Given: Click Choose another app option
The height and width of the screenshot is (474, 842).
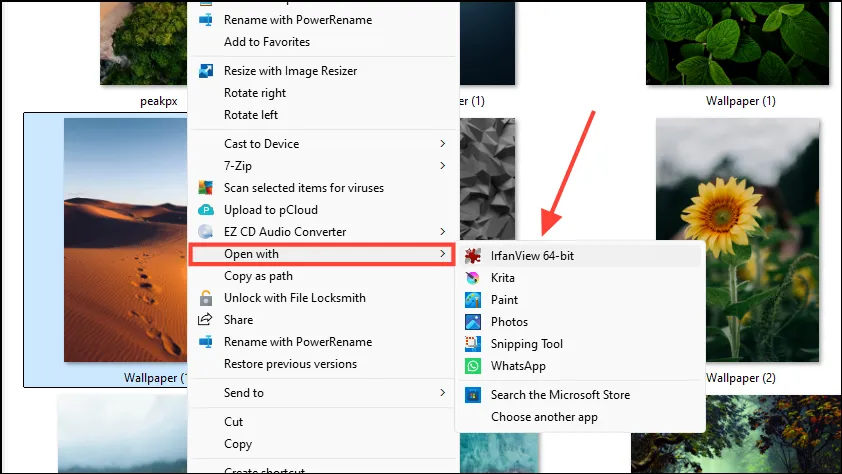Looking at the screenshot, I should click(544, 417).
